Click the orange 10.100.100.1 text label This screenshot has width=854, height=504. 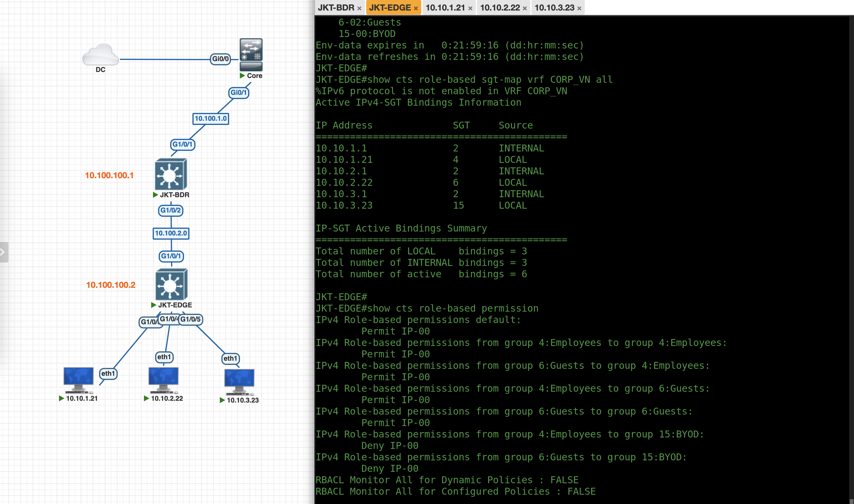point(109,175)
